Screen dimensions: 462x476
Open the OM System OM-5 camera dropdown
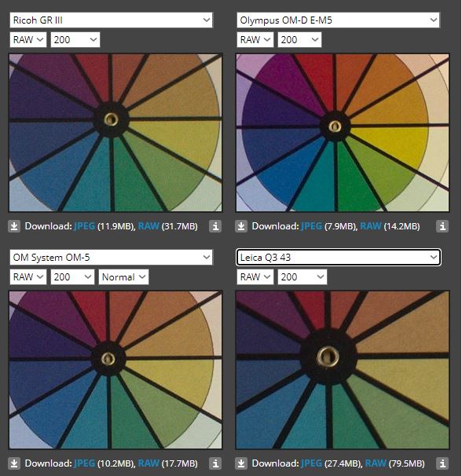coord(111,258)
